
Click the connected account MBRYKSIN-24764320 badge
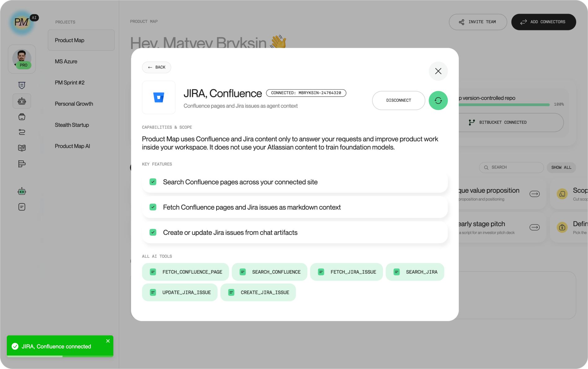tap(306, 93)
